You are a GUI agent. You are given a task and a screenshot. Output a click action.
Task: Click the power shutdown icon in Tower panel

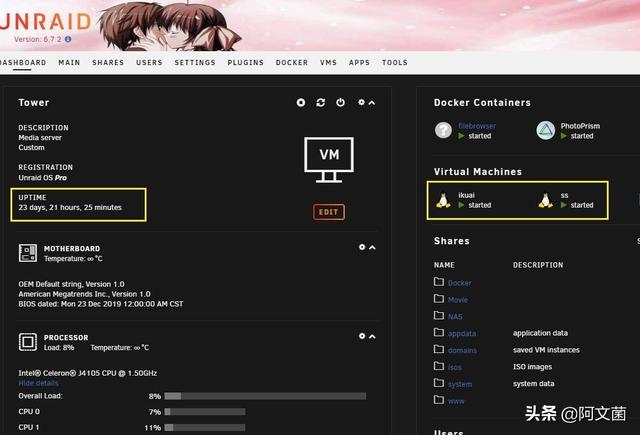click(x=340, y=102)
